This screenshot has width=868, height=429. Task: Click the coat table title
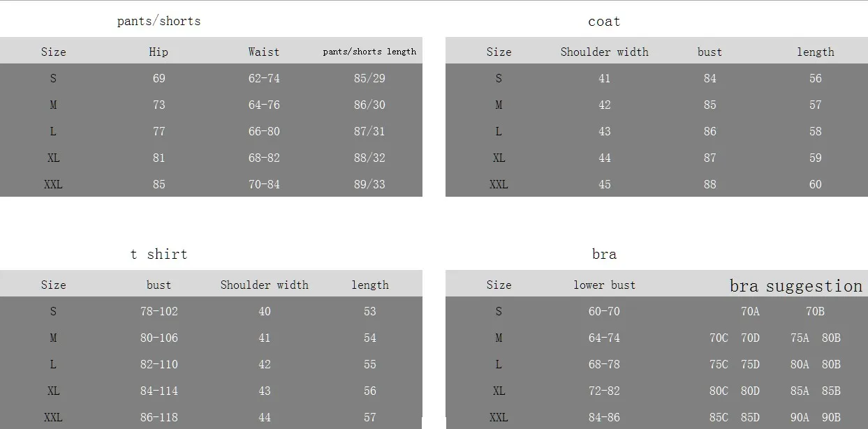[604, 21]
